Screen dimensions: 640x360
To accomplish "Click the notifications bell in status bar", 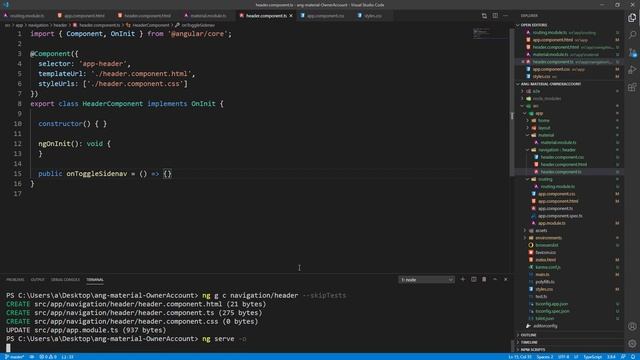I will (633, 357).
